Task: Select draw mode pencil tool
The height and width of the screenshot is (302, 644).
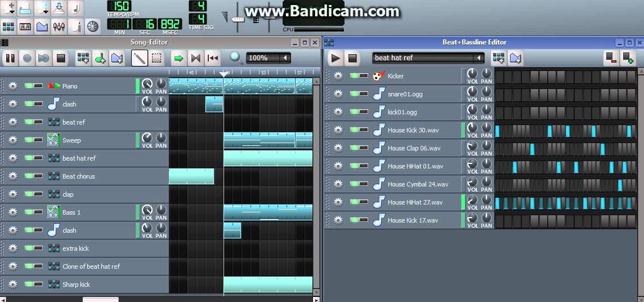Action: pos(140,58)
